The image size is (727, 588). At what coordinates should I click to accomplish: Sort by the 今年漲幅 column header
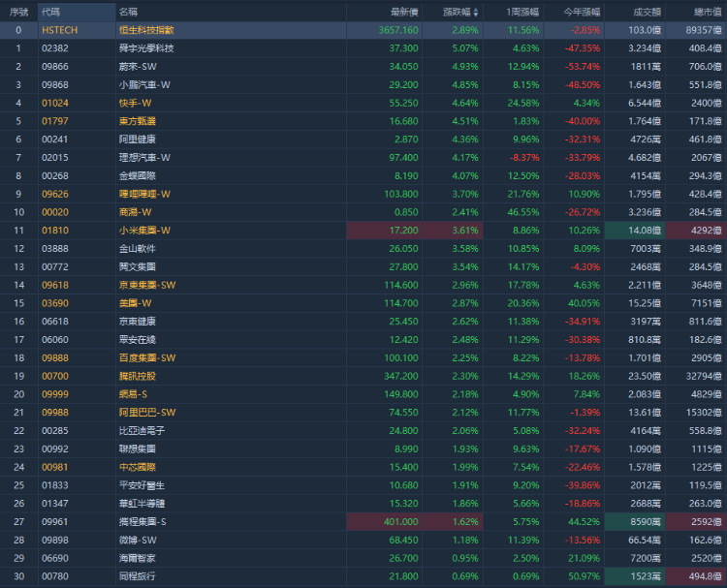pos(583,12)
